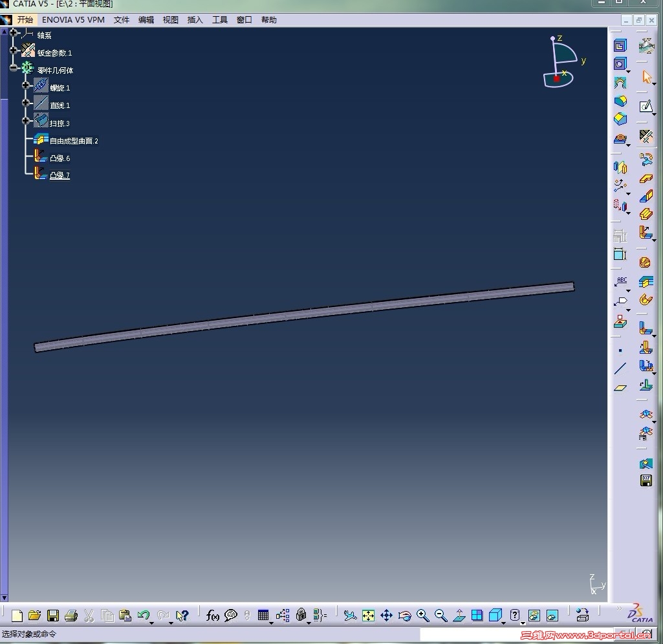Save as DXF using the DXF icon
663x644 pixels.
pyautogui.click(x=646, y=480)
